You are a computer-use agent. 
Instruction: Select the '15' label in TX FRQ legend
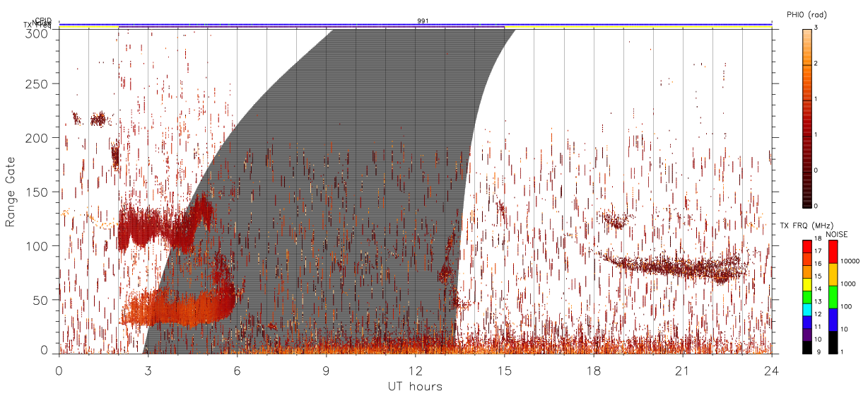pos(818,278)
